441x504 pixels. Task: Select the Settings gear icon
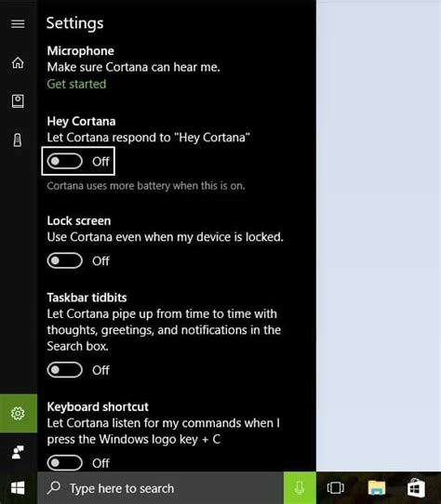tap(18, 414)
